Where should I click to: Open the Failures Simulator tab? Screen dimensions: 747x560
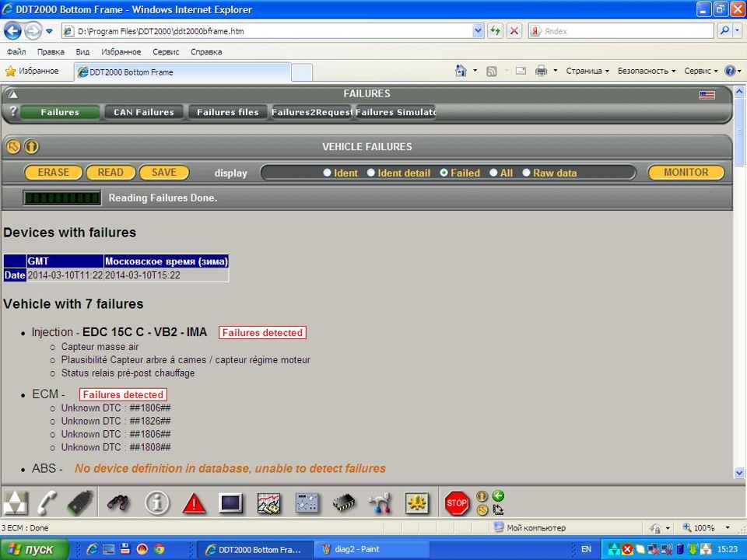click(395, 112)
